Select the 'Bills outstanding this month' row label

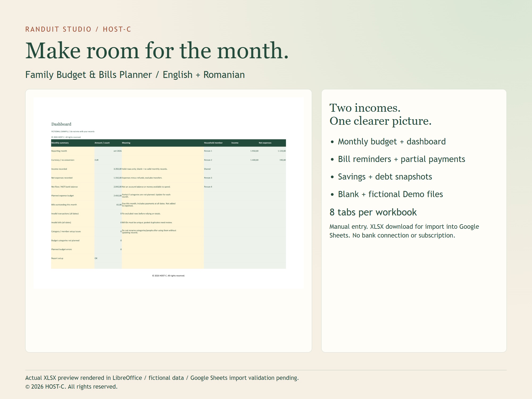click(x=64, y=205)
